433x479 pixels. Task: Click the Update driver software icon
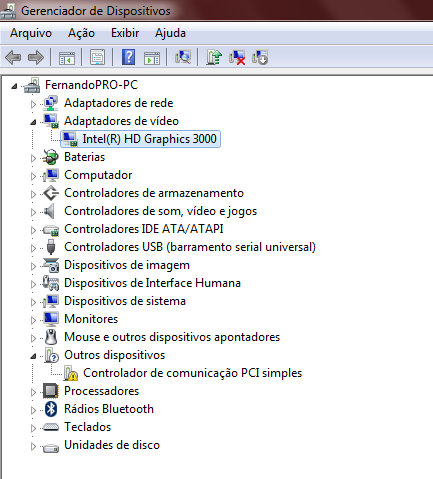coord(214,57)
